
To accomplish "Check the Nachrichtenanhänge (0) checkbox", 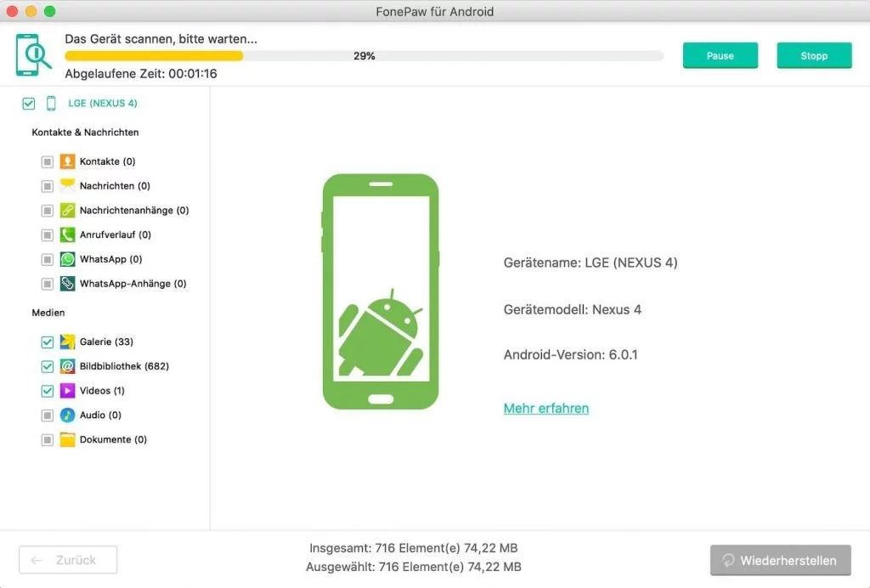I will (48, 210).
